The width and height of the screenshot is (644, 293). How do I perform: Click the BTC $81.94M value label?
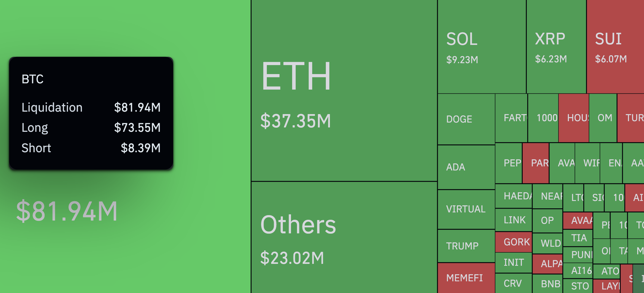[x=67, y=211]
